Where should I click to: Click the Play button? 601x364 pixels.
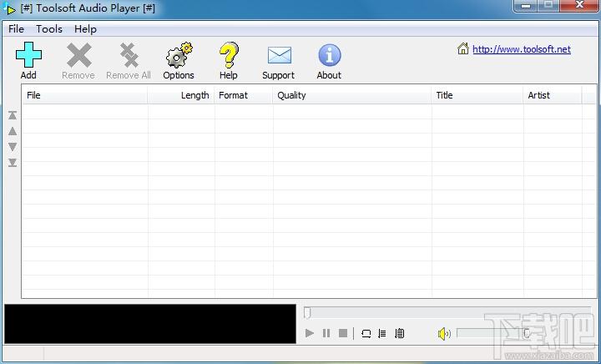pyautogui.click(x=310, y=333)
